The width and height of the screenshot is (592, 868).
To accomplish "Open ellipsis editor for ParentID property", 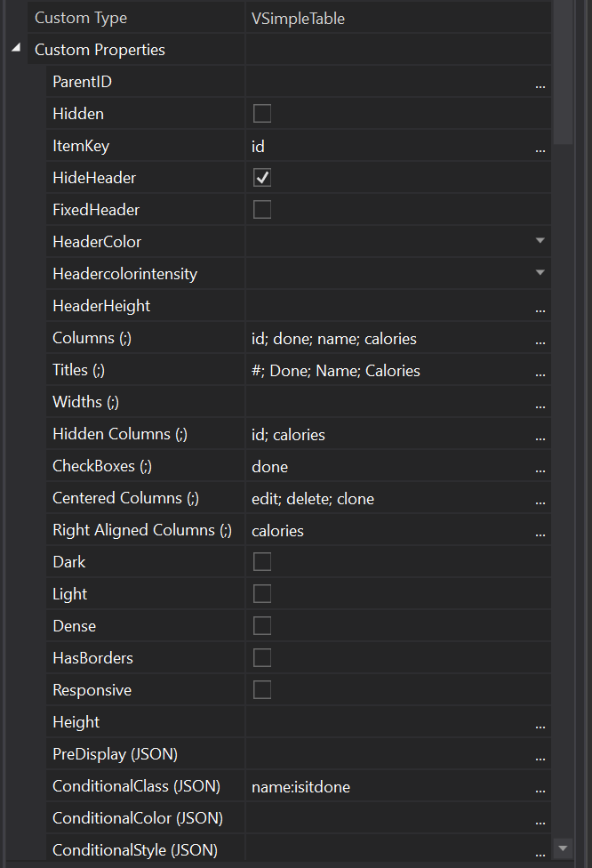I will (x=540, y=83).
